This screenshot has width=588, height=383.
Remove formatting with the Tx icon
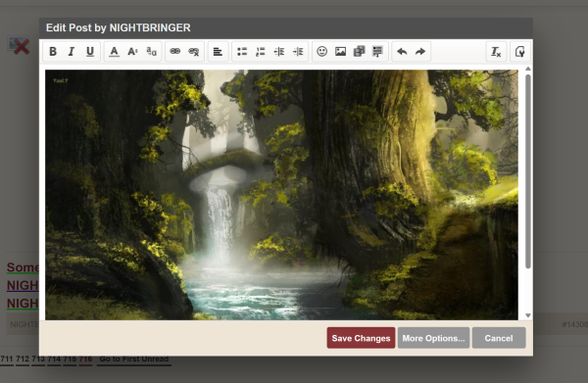point(496,51)
